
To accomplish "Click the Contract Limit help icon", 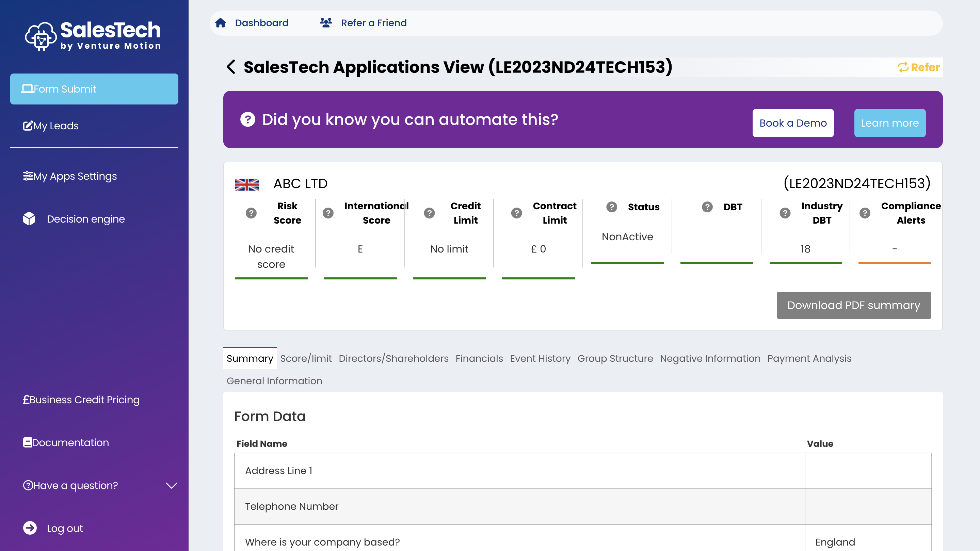I will click(x=517, y=213).
